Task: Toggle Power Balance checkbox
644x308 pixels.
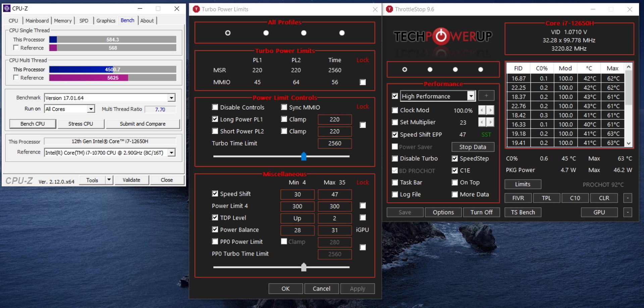Action: [x=215, y=229]
